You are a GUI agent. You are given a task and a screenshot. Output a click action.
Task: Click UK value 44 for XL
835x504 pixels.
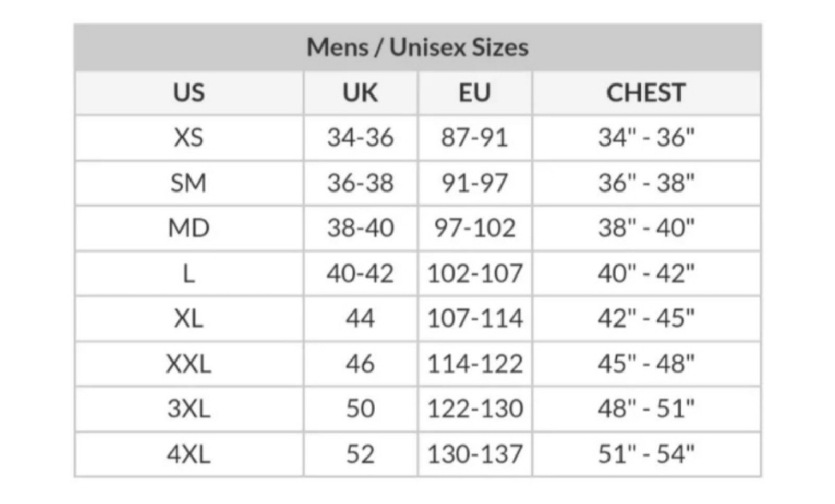pyautogui.click(x=360, y=318)
